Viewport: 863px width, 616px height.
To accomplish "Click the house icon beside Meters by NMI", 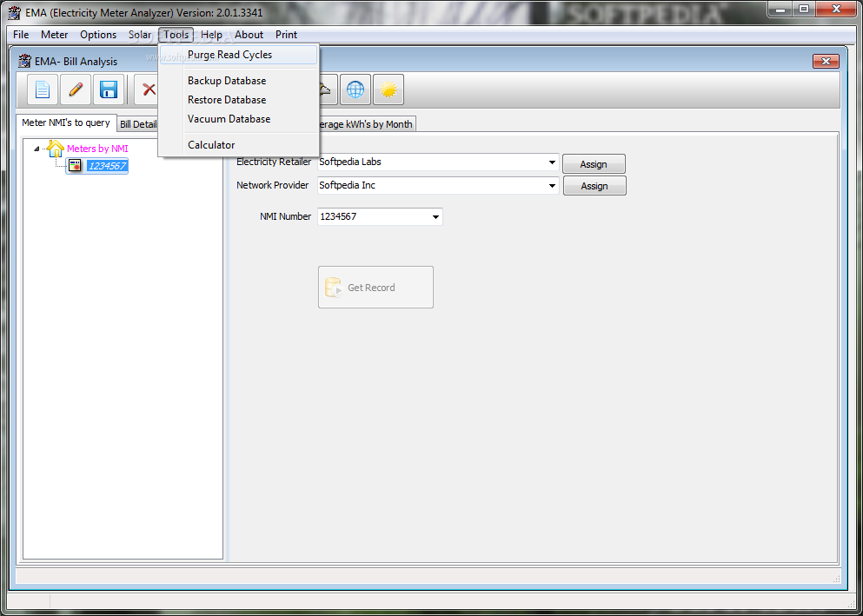I will click(55, 149).
